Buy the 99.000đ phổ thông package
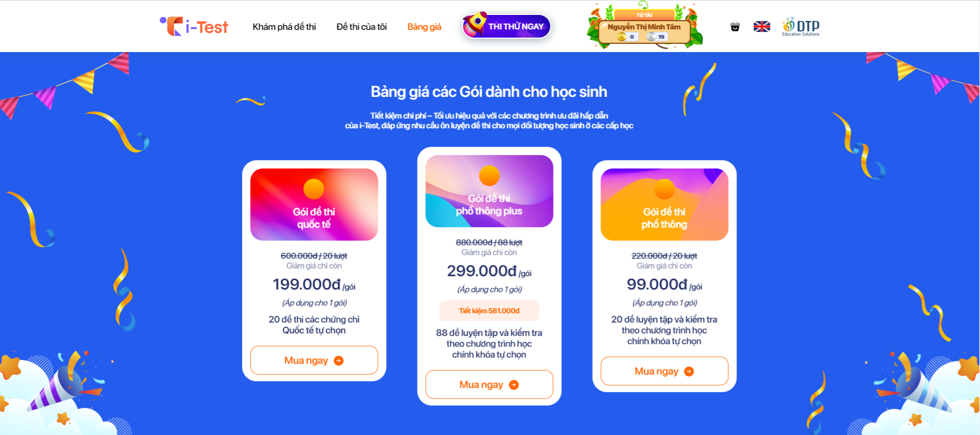The height and width of the screenshot is (435, 980). tap(664, 371)
